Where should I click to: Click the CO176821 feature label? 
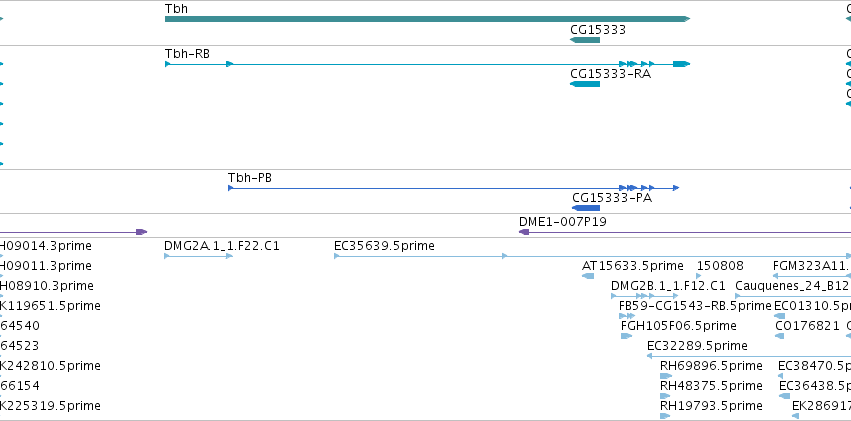coord(808,327)
